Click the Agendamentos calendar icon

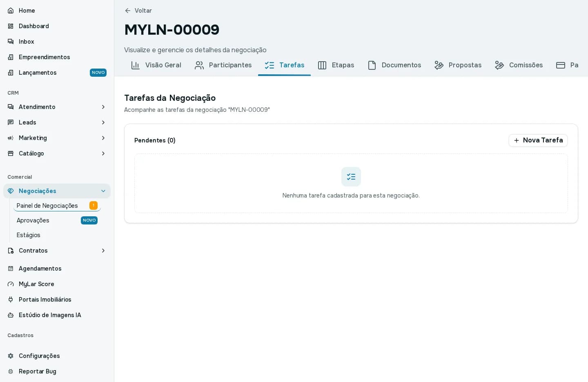pyautogui.click(x=11, y=269)
